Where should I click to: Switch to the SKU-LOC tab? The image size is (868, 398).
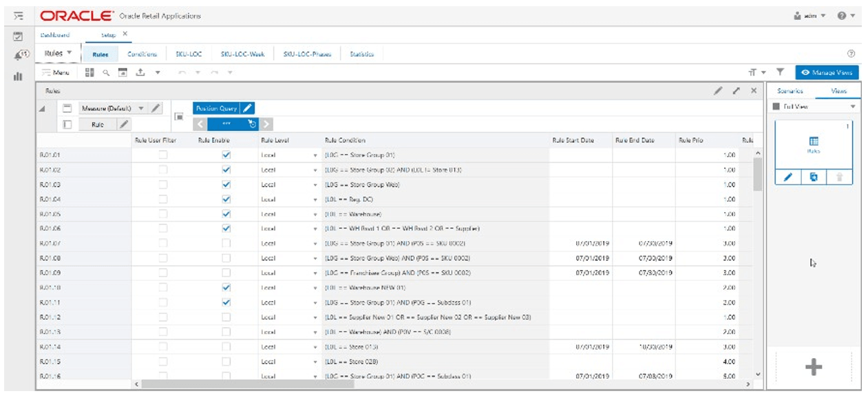(x=189, y=54)
